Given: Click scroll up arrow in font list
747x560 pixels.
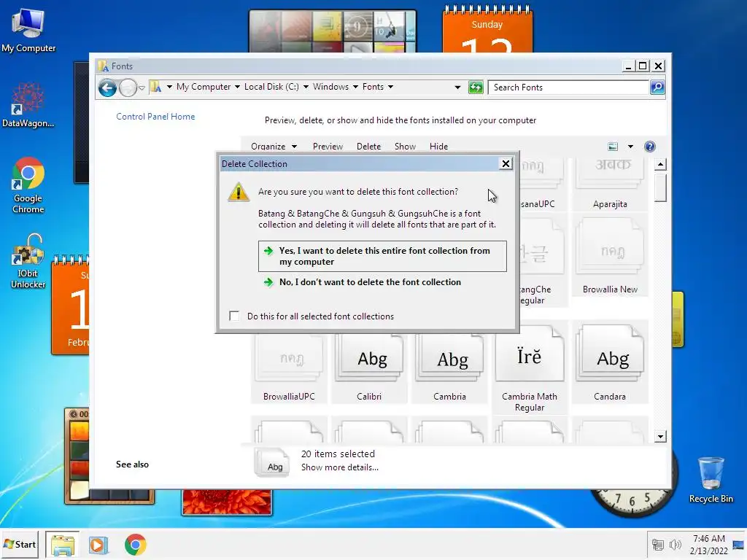Looking at the screenshot, I should pyautogui.click(x=659, y=165).
